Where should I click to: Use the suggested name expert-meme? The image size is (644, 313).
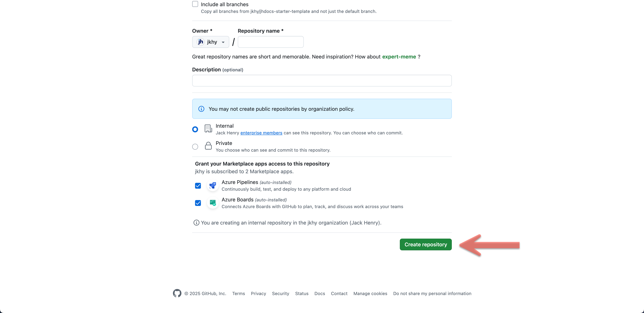click(x=399, y=57)
